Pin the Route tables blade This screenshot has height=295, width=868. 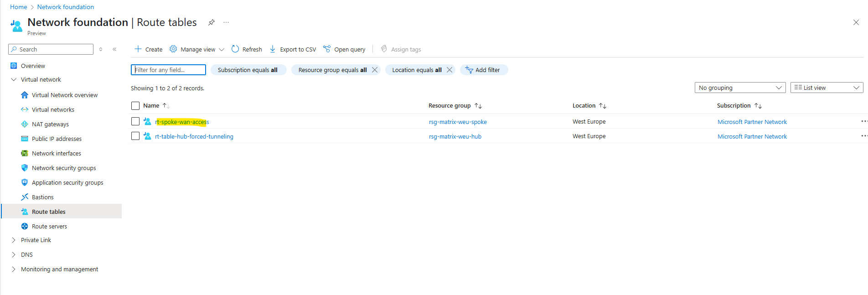pyautogui.click(x=212, y=22)
